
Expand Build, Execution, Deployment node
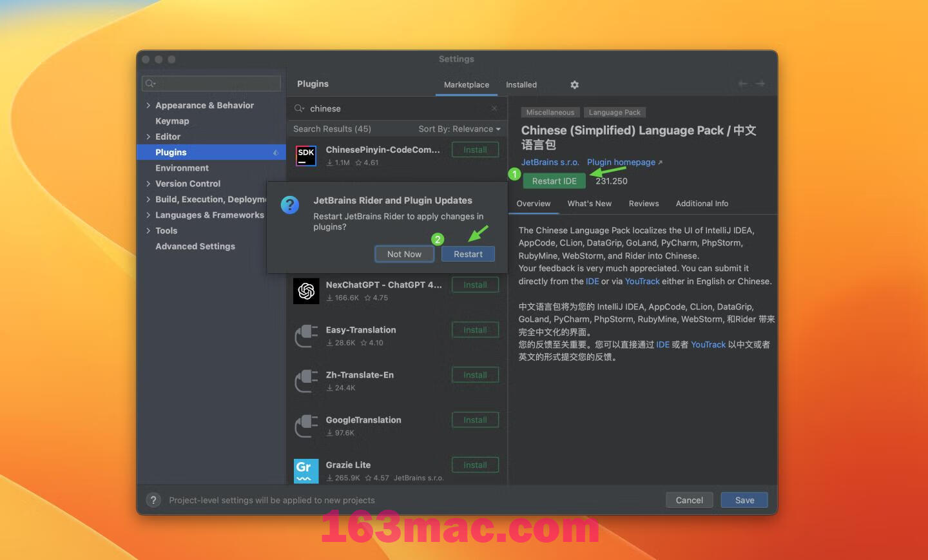(x=148, y=199)
